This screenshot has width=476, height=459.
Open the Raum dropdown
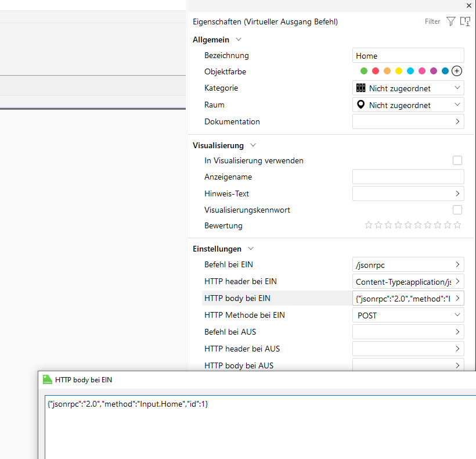tap(408, 105)
